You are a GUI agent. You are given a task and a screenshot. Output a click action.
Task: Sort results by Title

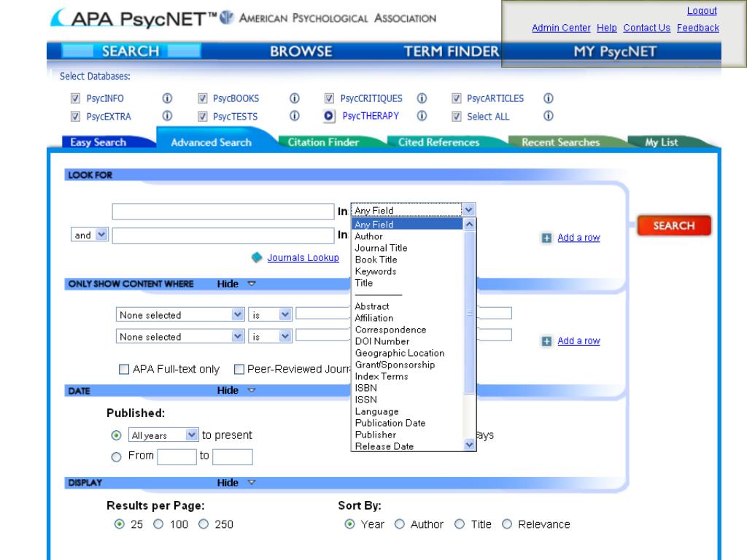pyautogui.click(x=460, y=524)
